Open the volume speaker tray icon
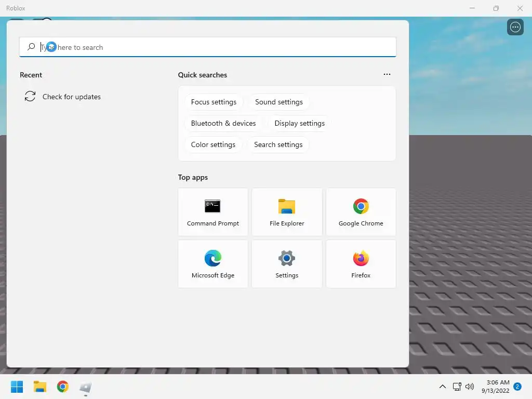 470,387
